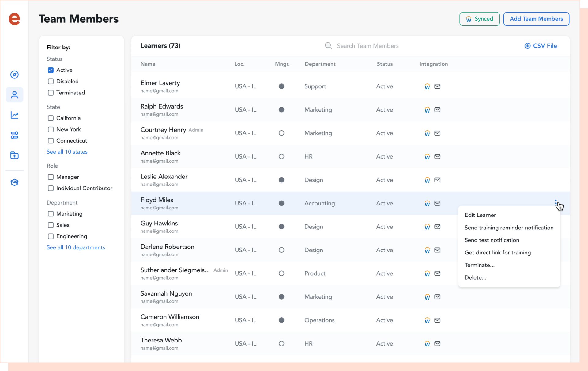Choose 'Send test notification' menu entry
The height and width of the screenshot is (371, 588).
tap(492, 240)
